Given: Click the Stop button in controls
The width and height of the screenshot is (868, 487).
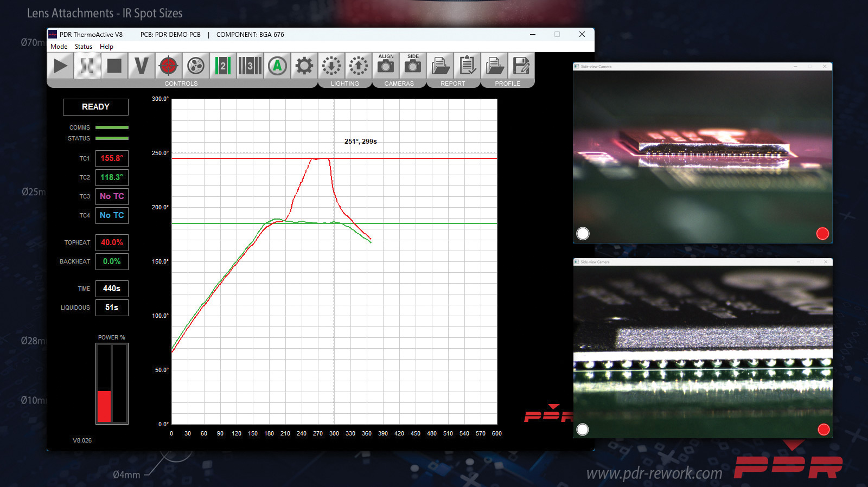Looking at the screenshot, I should tap(114, 66).
